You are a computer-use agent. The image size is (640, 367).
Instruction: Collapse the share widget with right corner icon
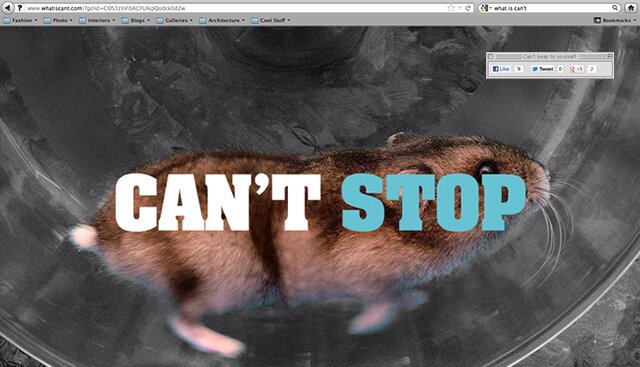610,56
